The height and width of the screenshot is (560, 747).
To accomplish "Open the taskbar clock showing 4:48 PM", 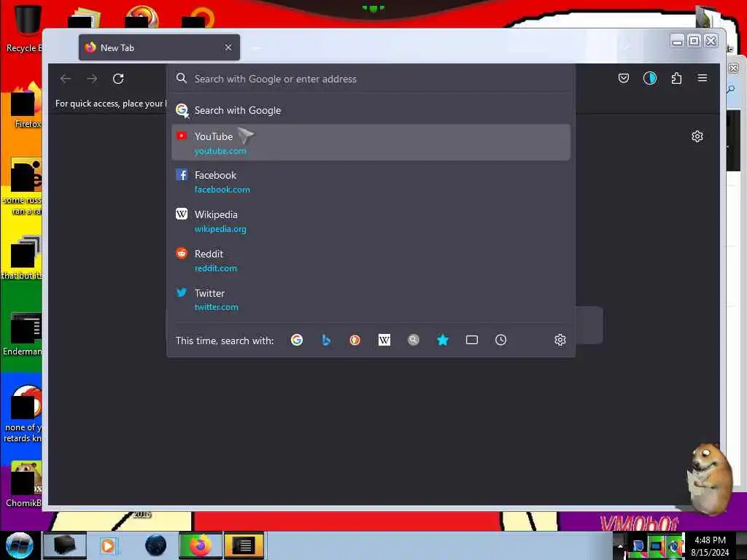I will pos(710,546).
